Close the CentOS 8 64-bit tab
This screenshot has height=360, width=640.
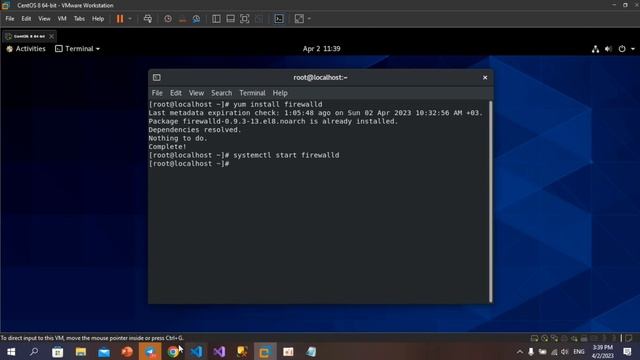click(51, 36)
